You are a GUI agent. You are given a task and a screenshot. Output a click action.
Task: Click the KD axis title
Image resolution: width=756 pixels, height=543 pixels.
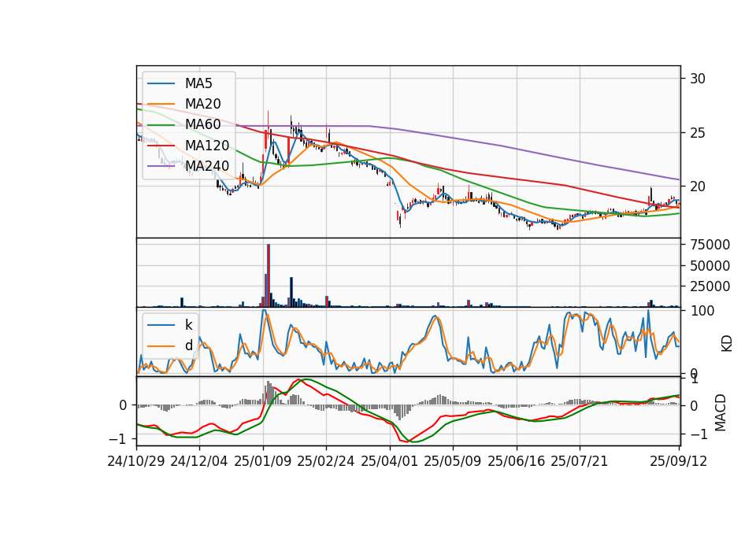click(x=727, y=343)
